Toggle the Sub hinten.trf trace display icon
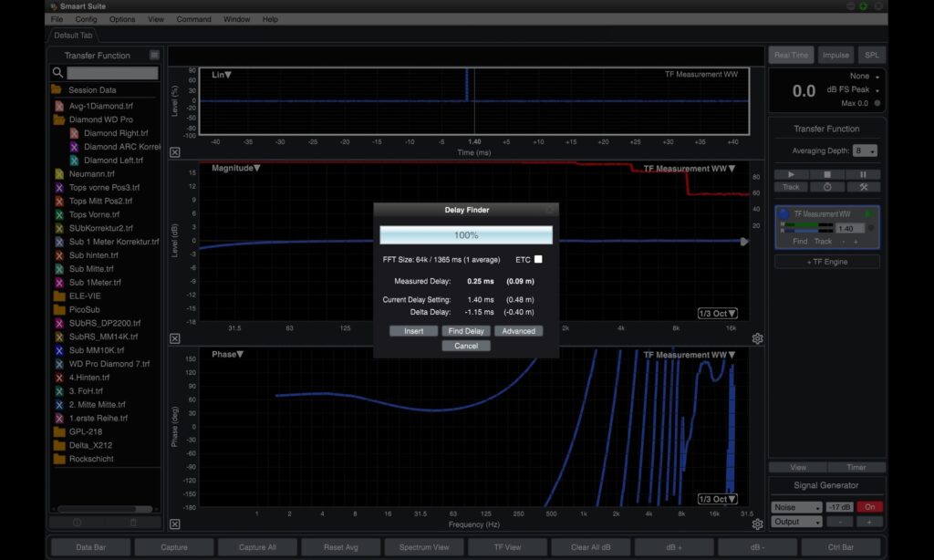Image resolution: width=934 pixels, height=560 pixels. click(x=59, y=255)
